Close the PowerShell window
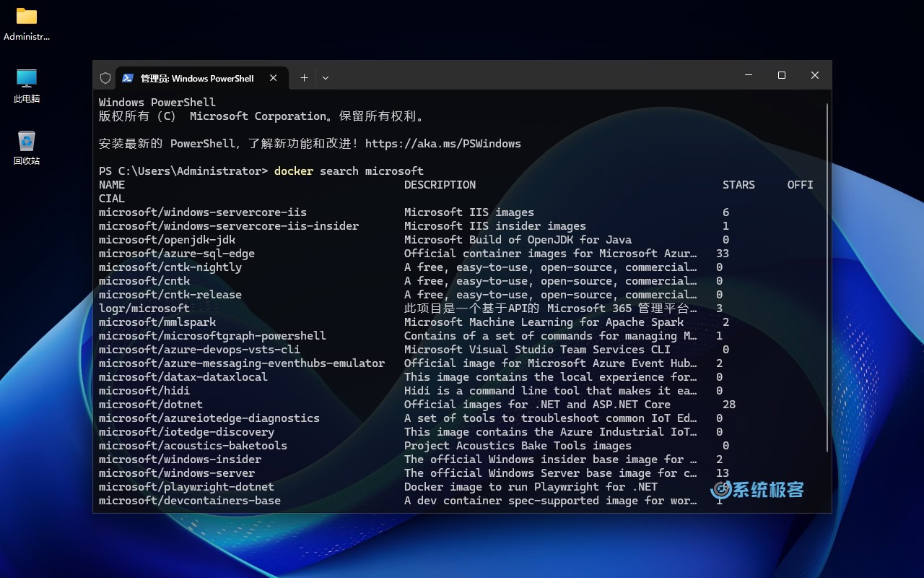924x578 pixels. tap(815, 75)
